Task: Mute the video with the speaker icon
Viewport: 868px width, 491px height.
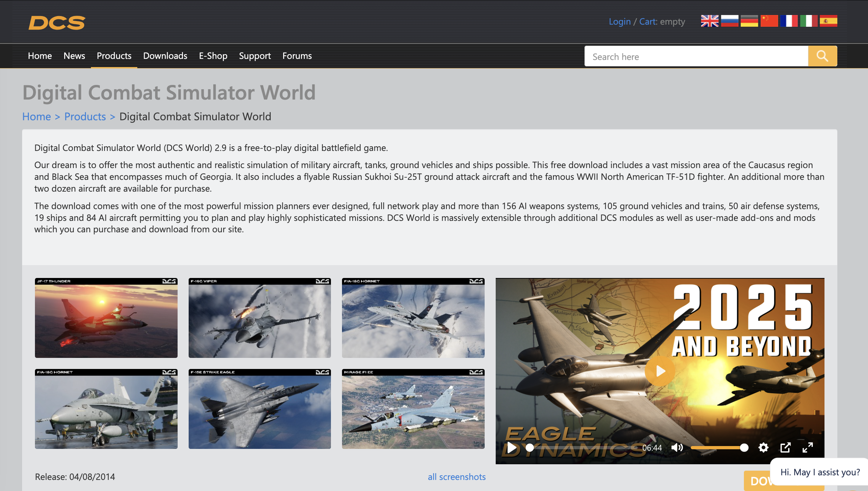Action: [x=677, y=448]
